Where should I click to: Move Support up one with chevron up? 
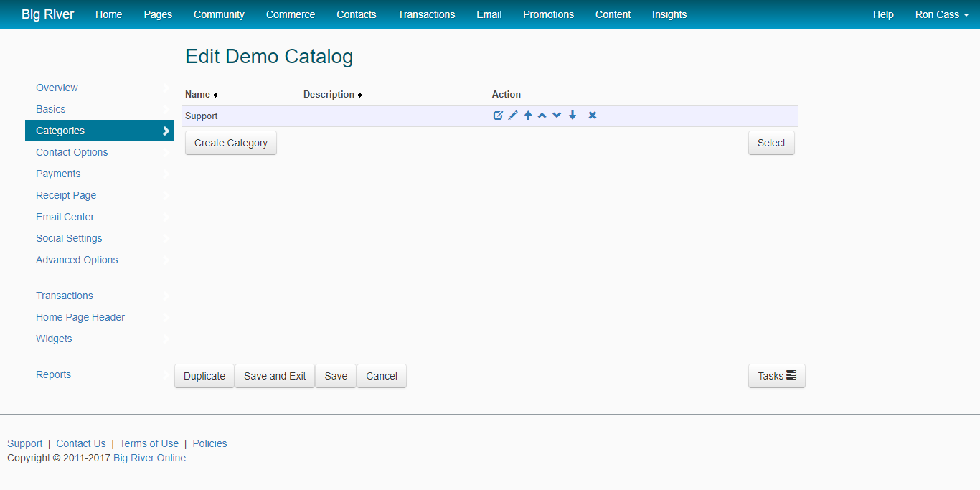(x=542, y=116)
